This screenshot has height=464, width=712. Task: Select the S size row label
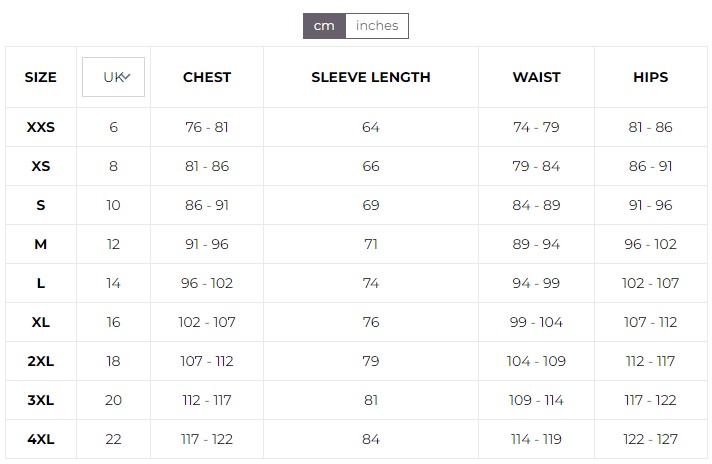point(41,205)
